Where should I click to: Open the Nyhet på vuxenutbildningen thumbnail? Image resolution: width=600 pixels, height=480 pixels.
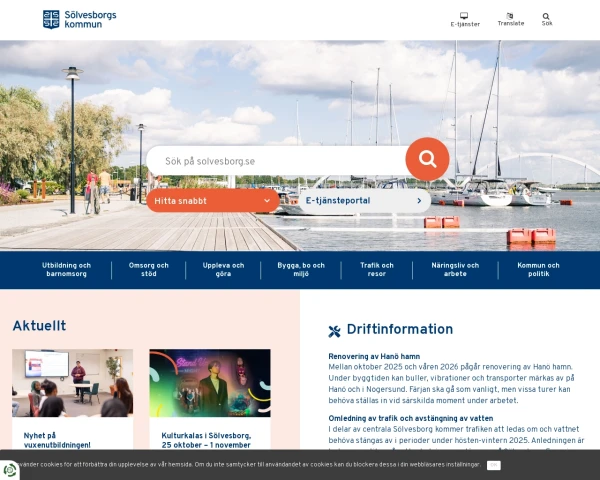coord(72,383)
